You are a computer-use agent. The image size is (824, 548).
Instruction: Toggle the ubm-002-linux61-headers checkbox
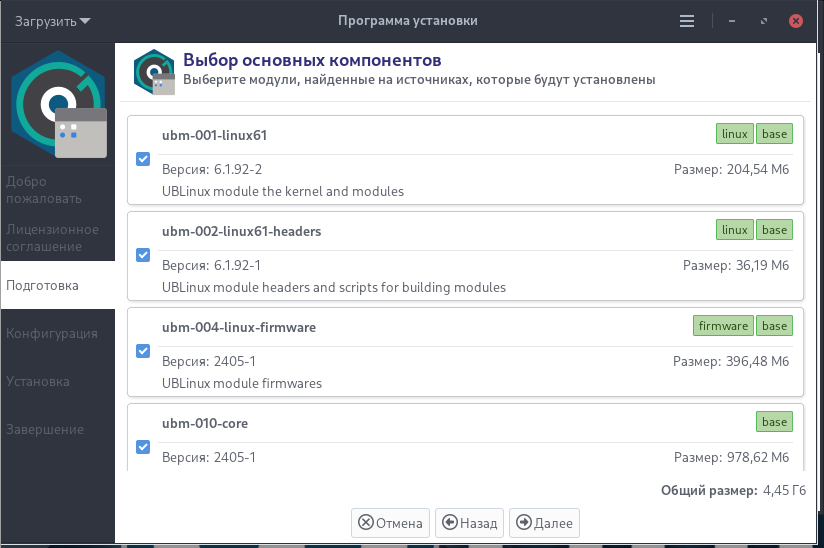tap(143, 255)
